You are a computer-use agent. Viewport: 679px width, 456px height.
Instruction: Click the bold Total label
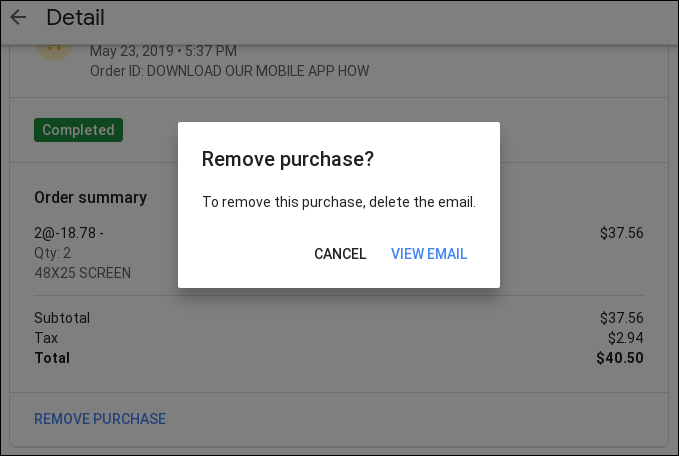tap(52, 358)
